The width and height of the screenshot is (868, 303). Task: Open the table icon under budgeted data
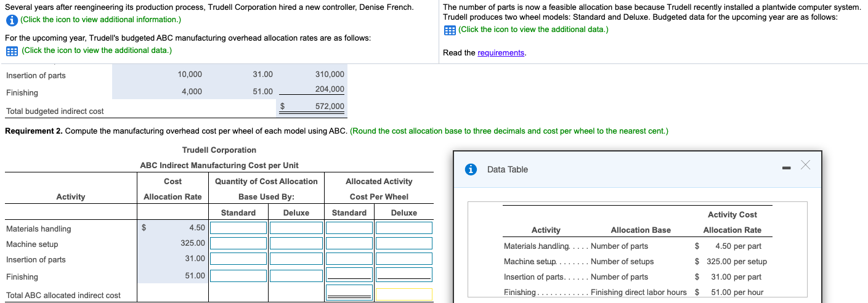click(450, 30)
